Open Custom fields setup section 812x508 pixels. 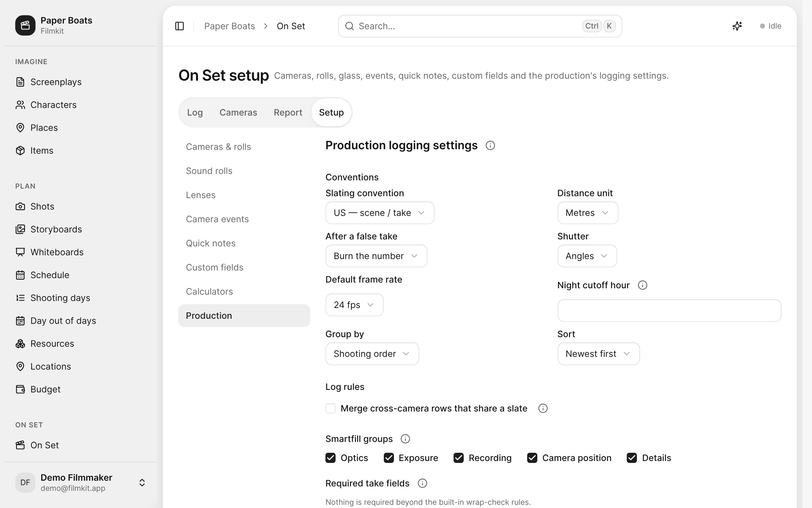pos(244,267)
